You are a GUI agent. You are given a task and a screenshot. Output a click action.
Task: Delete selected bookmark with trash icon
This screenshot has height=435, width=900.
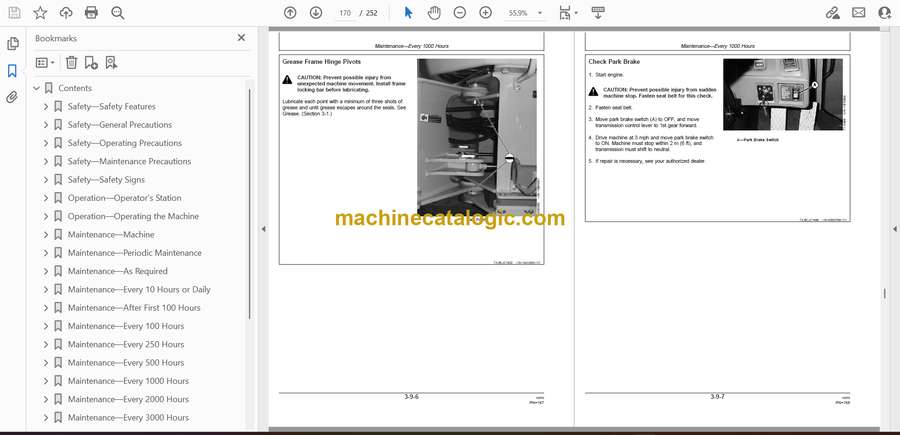71,63
